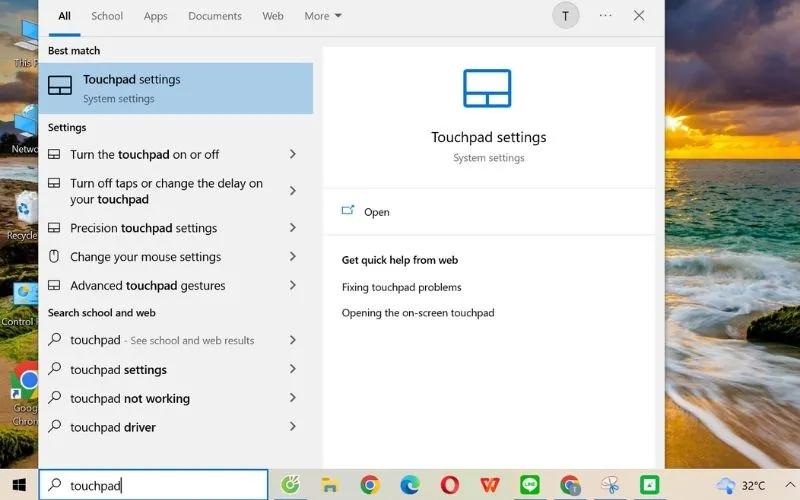Click the user account avatar "T"
800x500 pixels.
pos(566,16)
